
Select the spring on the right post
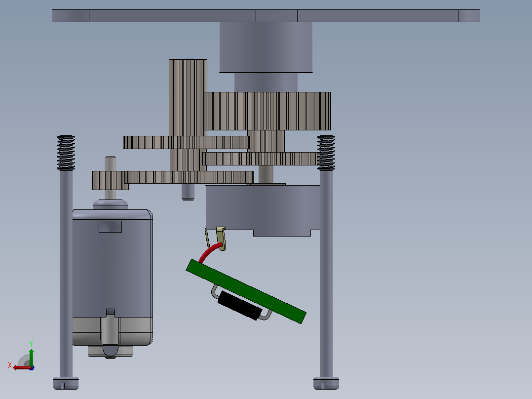click(326, 153)
